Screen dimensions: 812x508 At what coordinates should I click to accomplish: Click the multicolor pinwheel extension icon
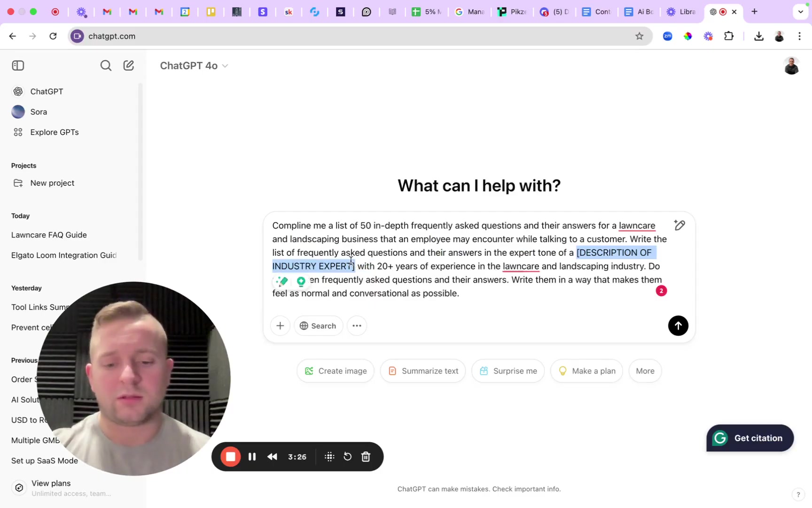[x=687, y=36]
